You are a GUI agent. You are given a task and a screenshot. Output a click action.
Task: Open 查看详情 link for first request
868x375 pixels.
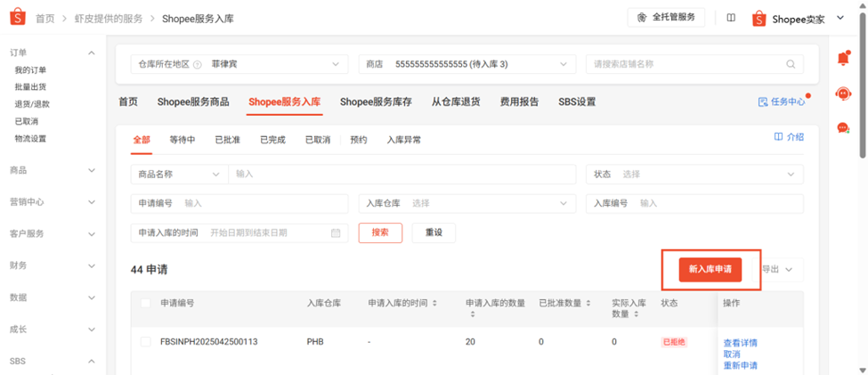pos(740,343)
